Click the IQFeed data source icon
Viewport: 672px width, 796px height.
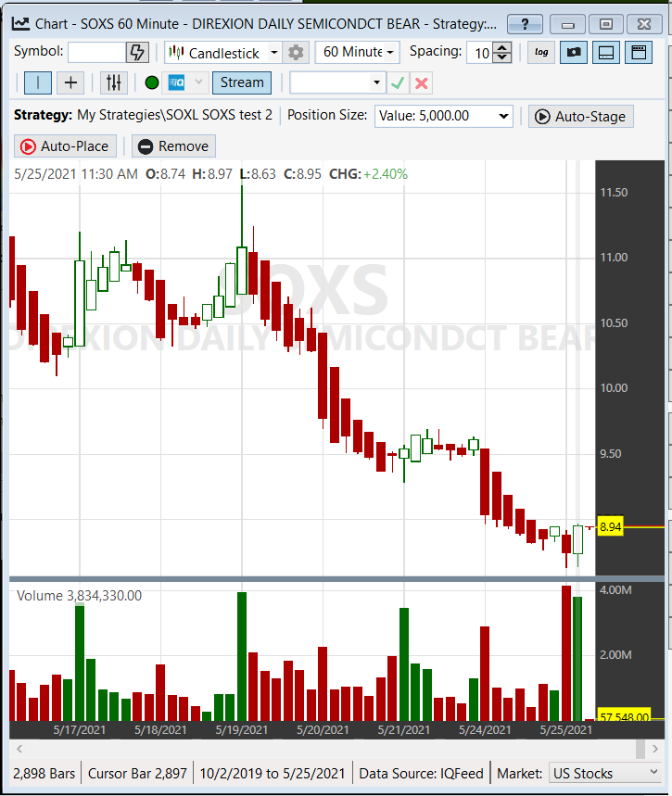coord(176,82)
